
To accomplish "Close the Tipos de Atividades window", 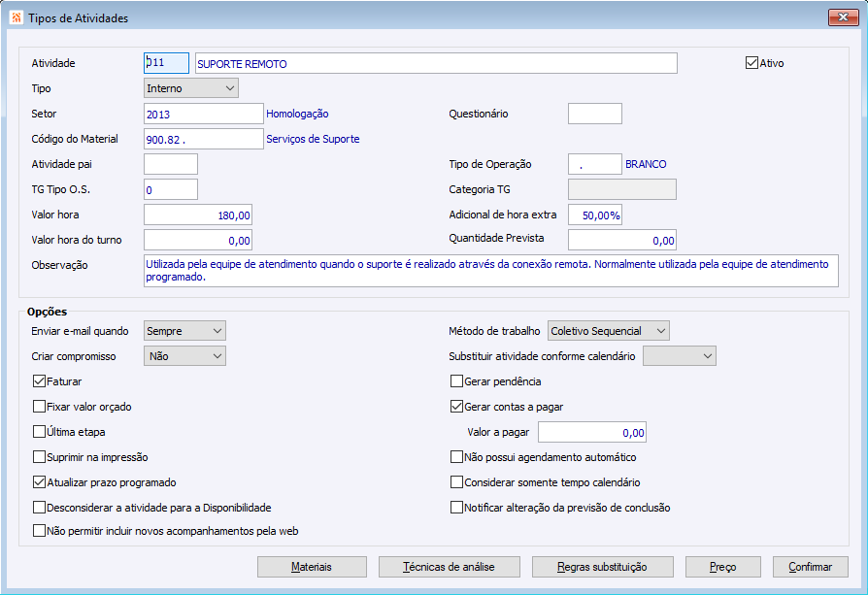I will pos(843,17).
